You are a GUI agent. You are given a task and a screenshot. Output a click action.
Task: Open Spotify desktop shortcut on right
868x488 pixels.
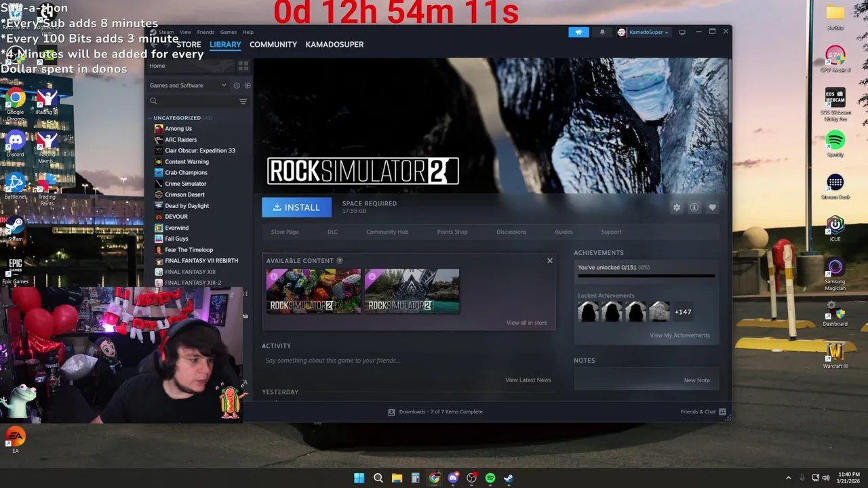coord(835,144)
